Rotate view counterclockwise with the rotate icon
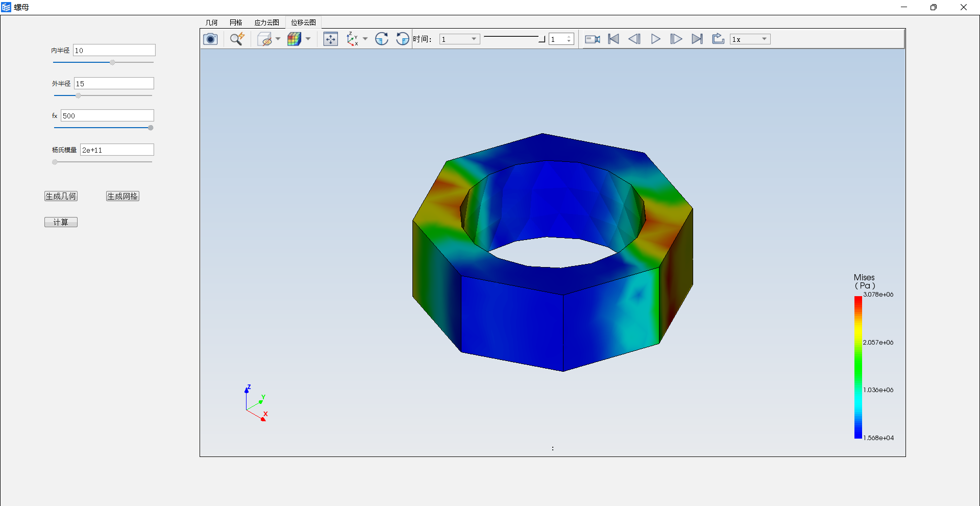The height and width of the screenshot is (506, 980). (403, 39)
